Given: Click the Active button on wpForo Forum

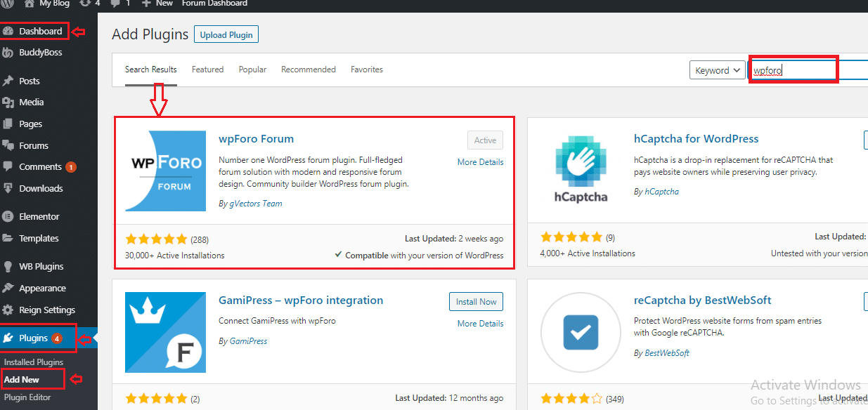Looking at the screenshot, I should click(x=485, y=140).
